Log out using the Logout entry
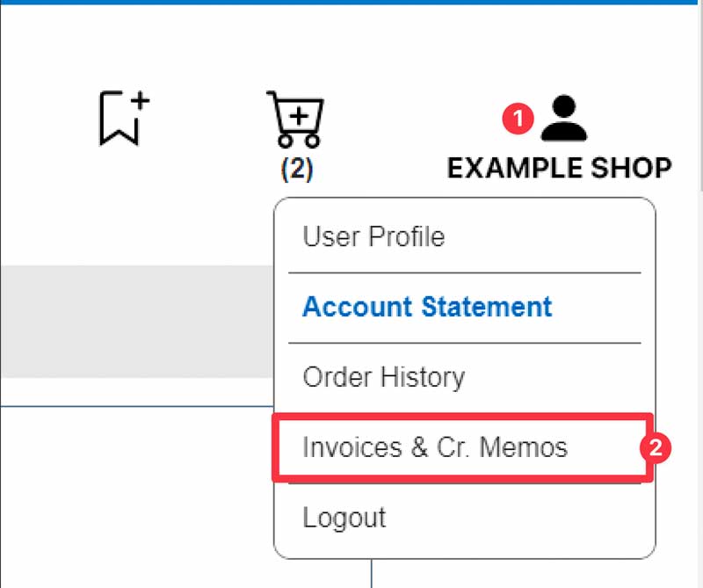The height and width of the screenshot is (588, 703). point(344,517)
